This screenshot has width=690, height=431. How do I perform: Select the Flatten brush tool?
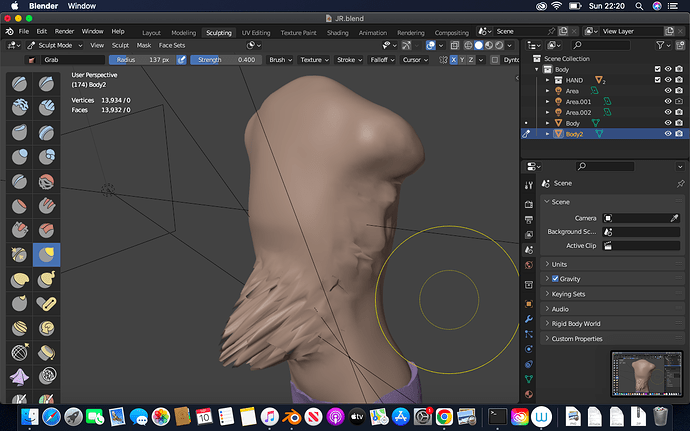(x=19, y=205)
